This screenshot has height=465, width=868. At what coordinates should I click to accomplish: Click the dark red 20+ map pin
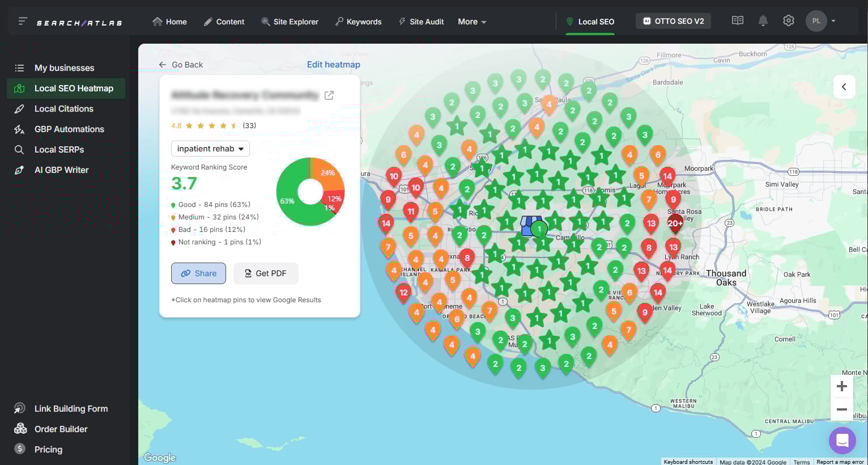click(x=675, y=223)
